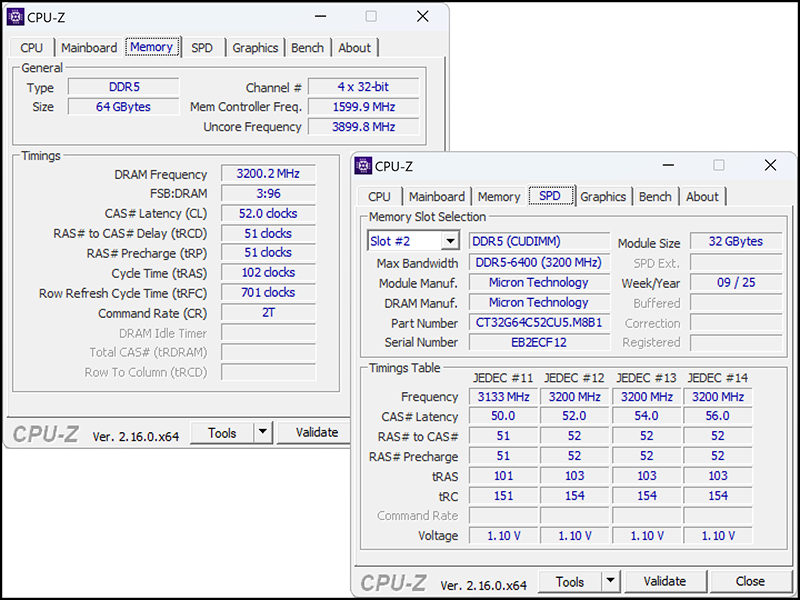Select the 32 GBytes Module Size value

pos(736,241)
